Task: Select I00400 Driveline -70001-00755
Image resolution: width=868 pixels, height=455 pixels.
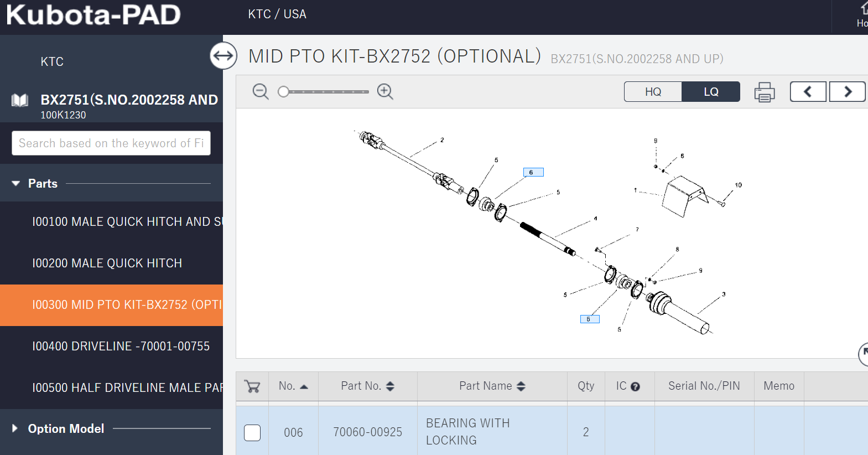Action: tap(121, 347)
